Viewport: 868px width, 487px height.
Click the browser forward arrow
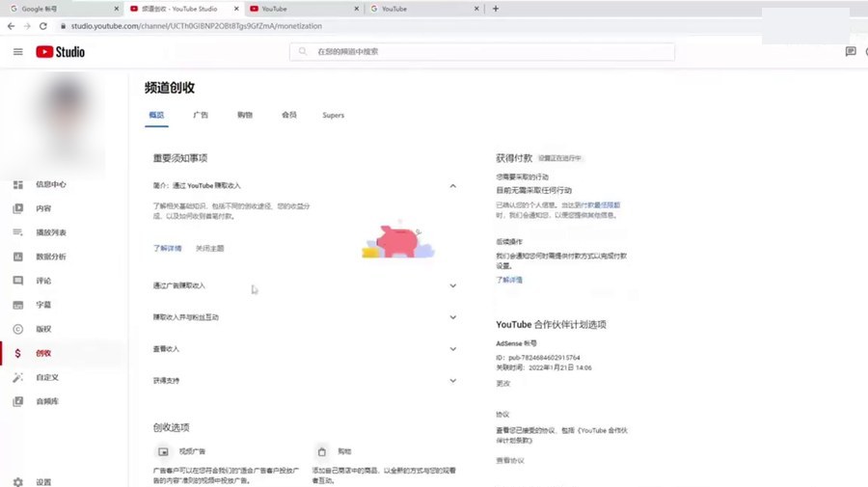27,26
